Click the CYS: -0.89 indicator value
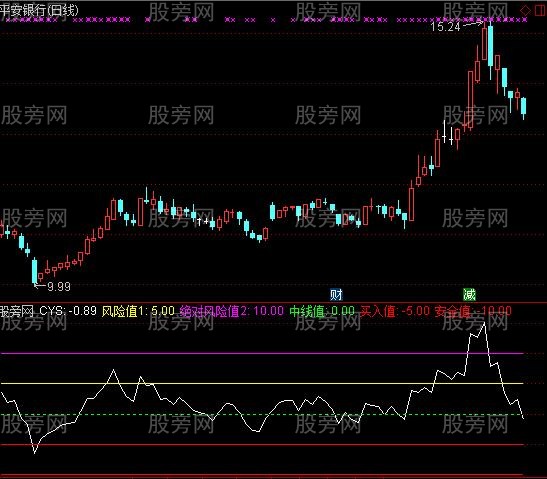547x479 pixels. (68, 310)
